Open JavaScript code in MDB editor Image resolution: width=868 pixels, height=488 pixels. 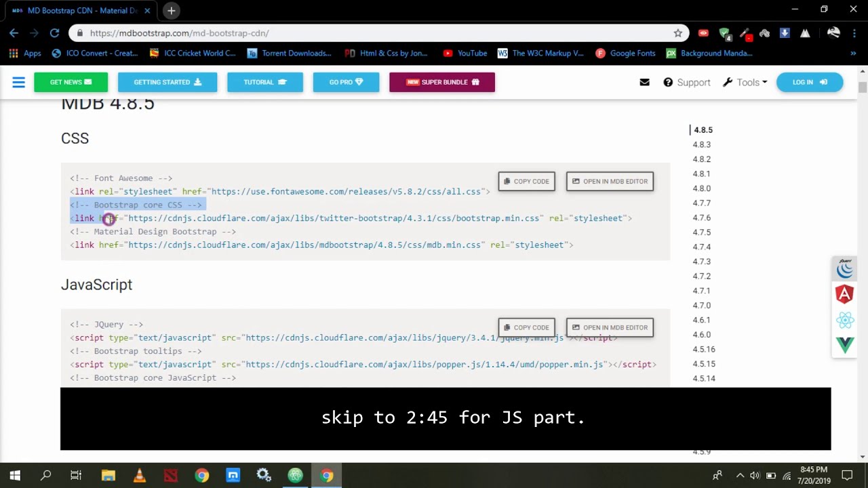(610, 327)
